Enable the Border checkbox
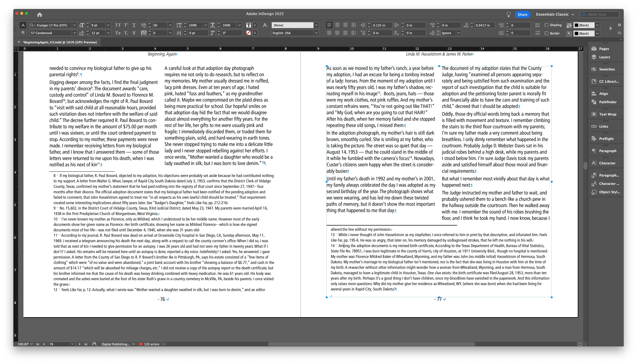The height and width of the screenshot is (364, 637). pos(547,33)
